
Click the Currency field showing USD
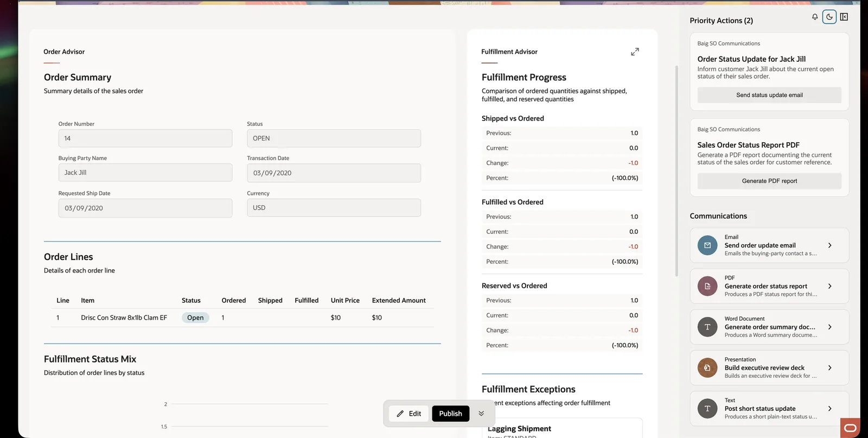tap(334, 208)
